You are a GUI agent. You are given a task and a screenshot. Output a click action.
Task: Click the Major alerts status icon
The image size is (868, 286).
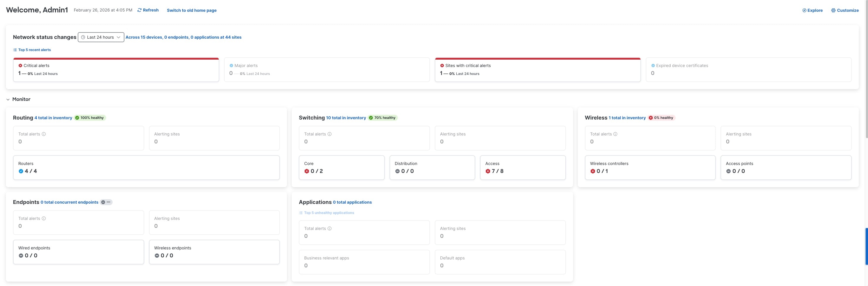(231, 66)
